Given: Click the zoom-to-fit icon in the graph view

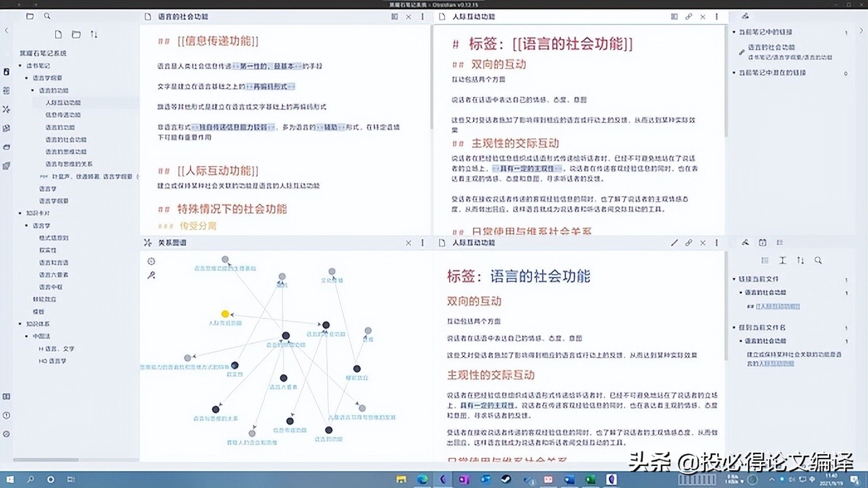Looking at the screenshot, I should tap(150, 260).
